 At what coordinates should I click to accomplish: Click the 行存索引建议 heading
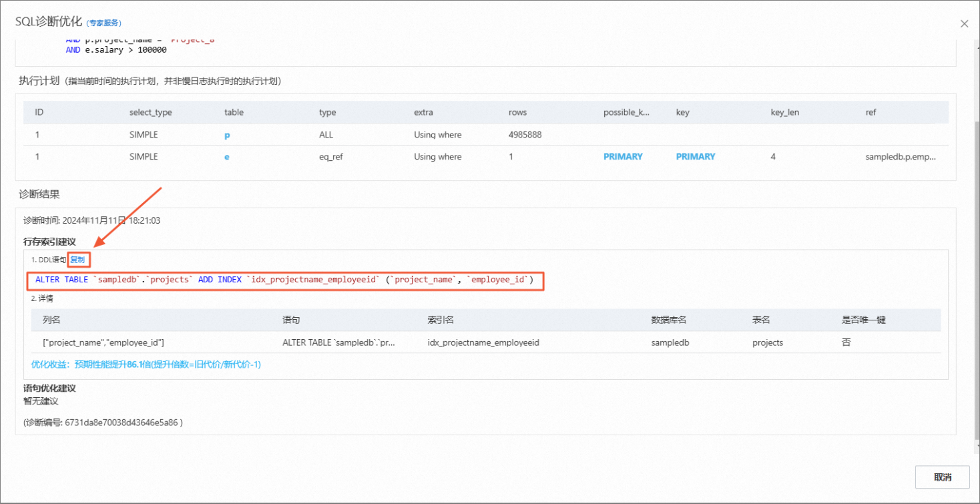(49, 242)
